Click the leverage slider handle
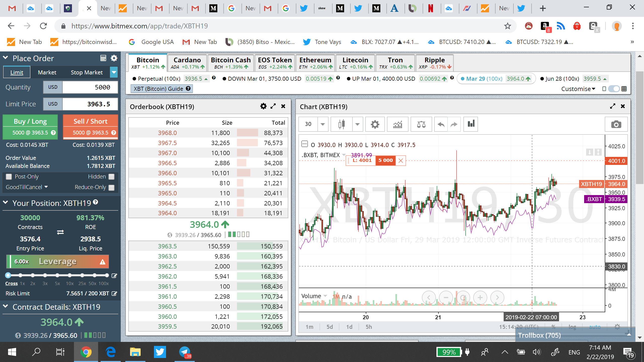The width and height of the screenshot is (644, 362). (8, 275)
